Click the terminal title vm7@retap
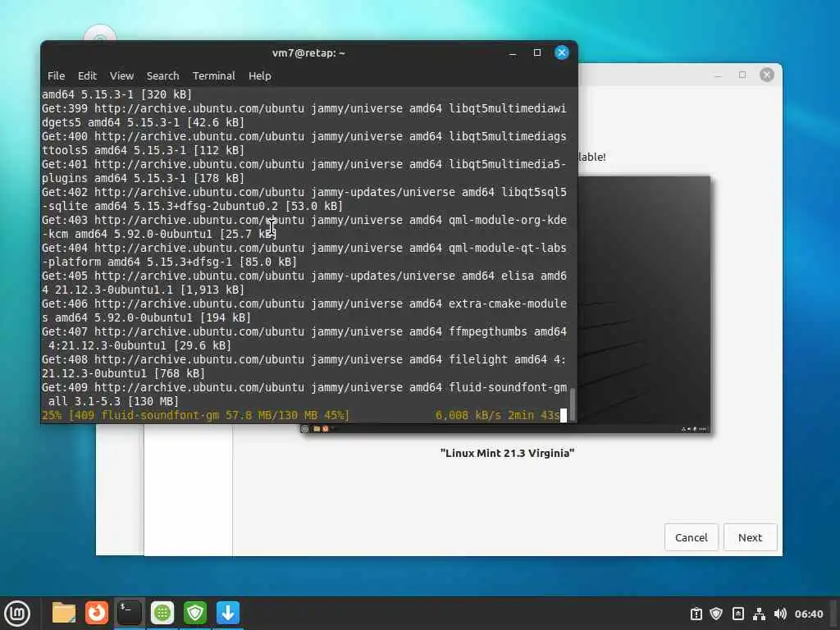840x630 pixels. point(308,53)
